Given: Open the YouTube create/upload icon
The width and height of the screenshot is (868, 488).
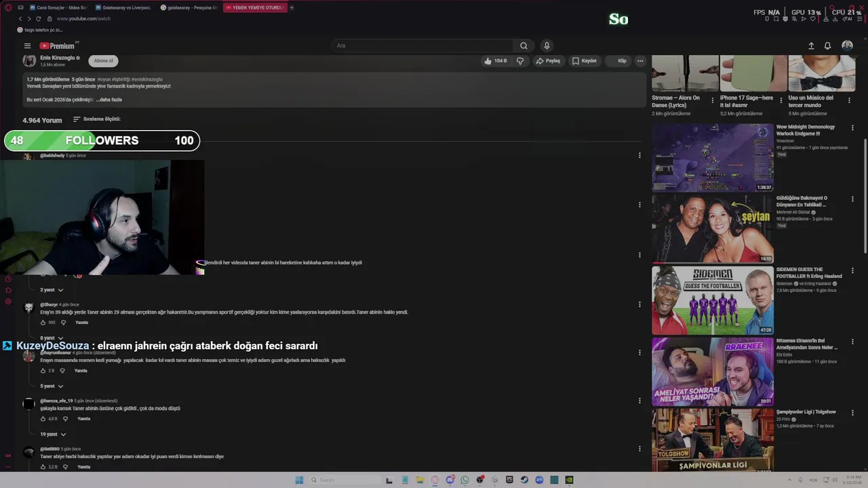Looking at the screenshot, I should pyautogui.click(x=811, y=46).
